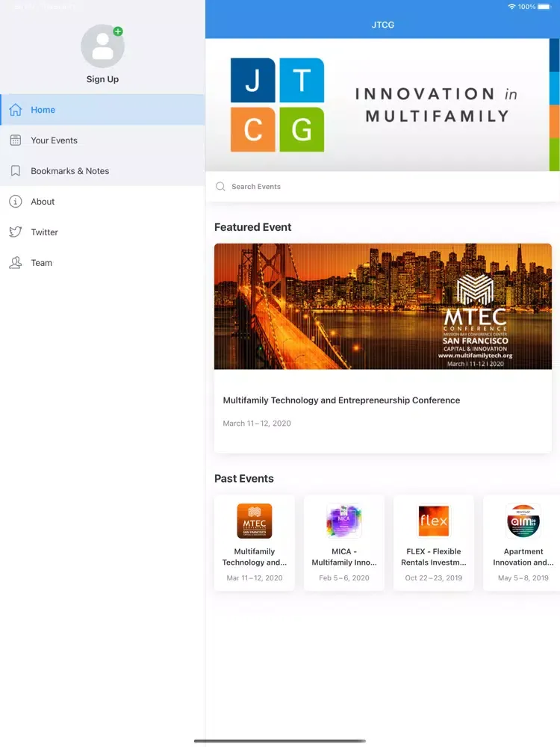Click the Sign Up label
This screenshot has width=560, height=747.
[x=102, y=79]
